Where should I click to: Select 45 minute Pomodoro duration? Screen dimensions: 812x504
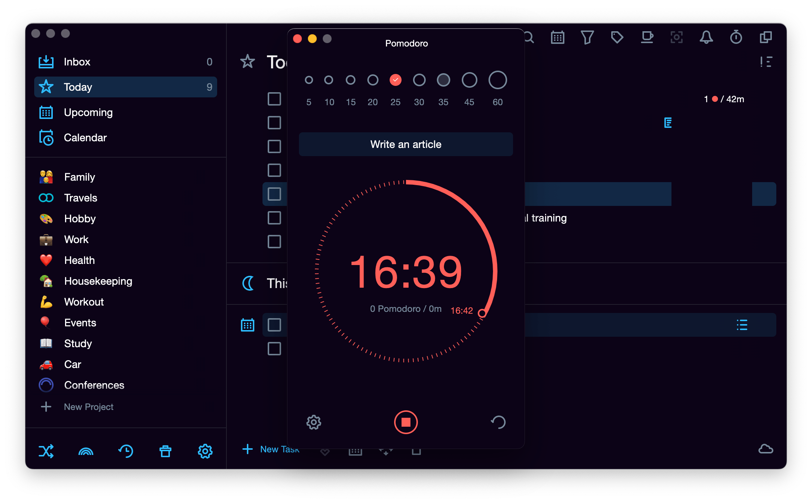coord(470,80)
